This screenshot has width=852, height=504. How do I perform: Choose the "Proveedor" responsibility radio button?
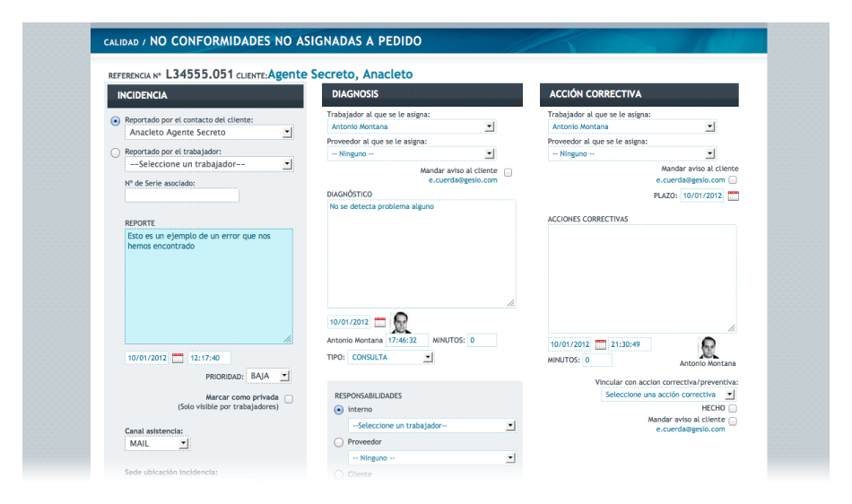(x=338, y=443)
